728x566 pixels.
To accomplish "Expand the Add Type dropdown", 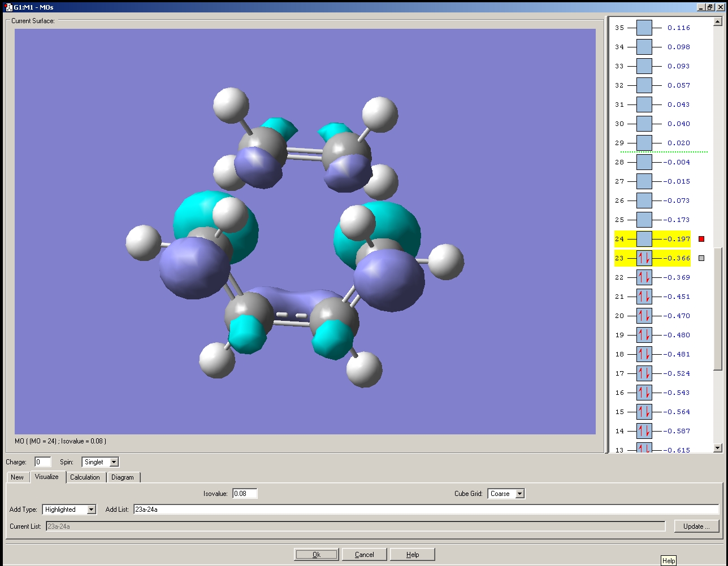I will tap(91, 510).
